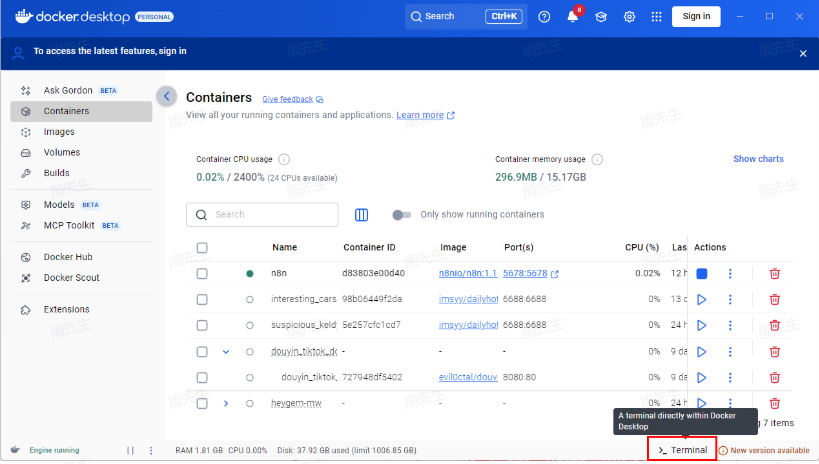Open Docker Scout section

[x=81, y=278]
